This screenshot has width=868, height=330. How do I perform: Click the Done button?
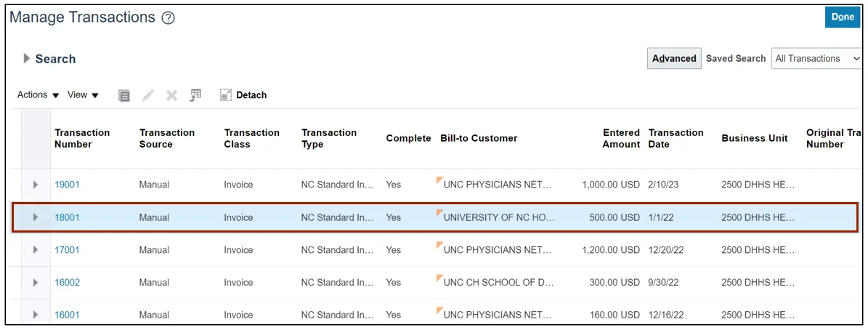click(x=842, y=17)
